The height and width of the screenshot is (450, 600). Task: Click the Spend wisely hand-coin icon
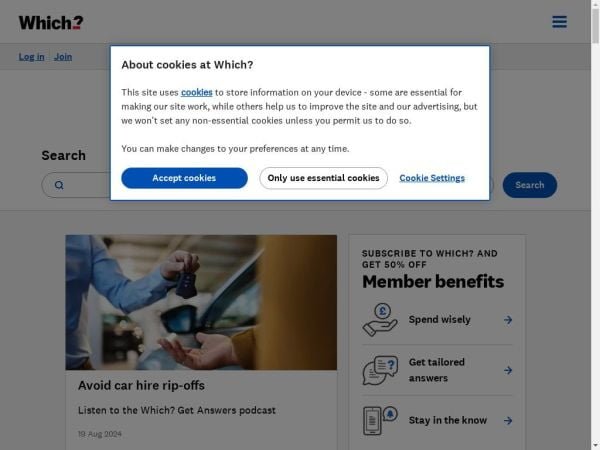(380, 320)
